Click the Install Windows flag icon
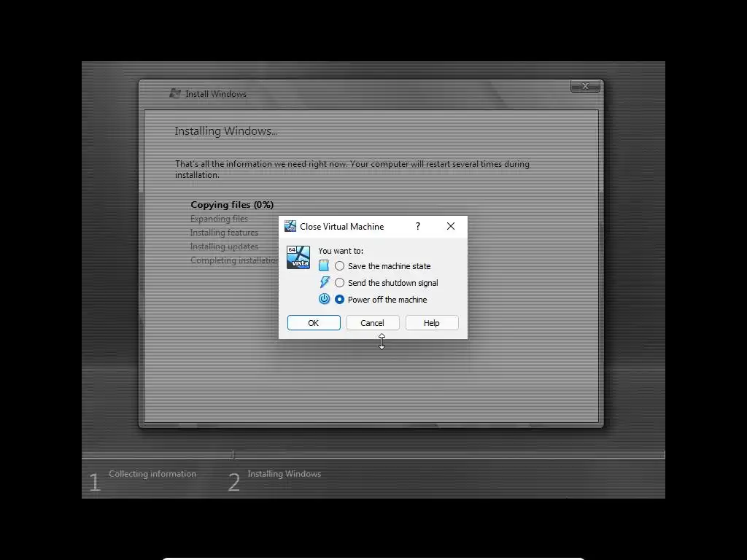Viewport: 747px width, 560px height. [175, 93]
